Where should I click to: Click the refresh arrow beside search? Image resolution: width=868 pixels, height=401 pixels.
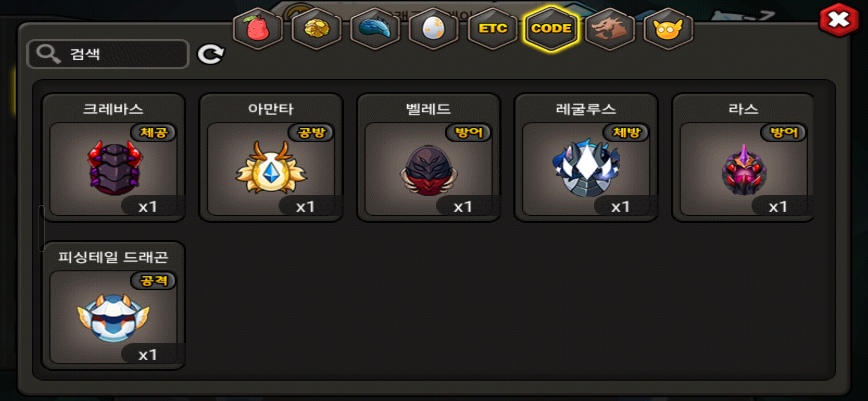click(x=211, y=55)
